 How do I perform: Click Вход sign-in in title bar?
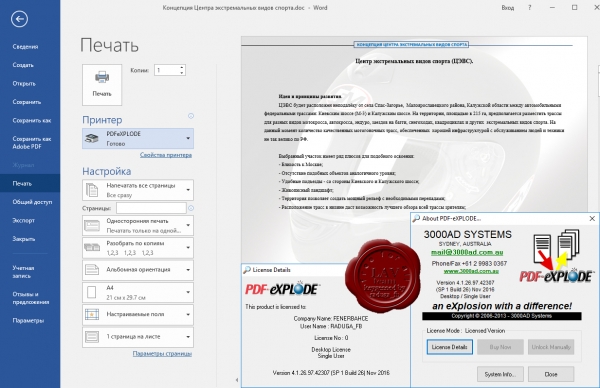(508, 8)
